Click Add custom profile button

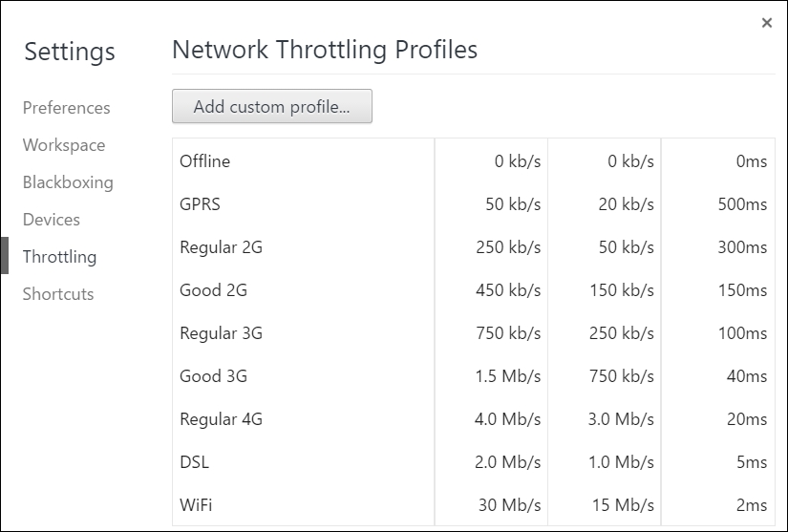[272, 106]
